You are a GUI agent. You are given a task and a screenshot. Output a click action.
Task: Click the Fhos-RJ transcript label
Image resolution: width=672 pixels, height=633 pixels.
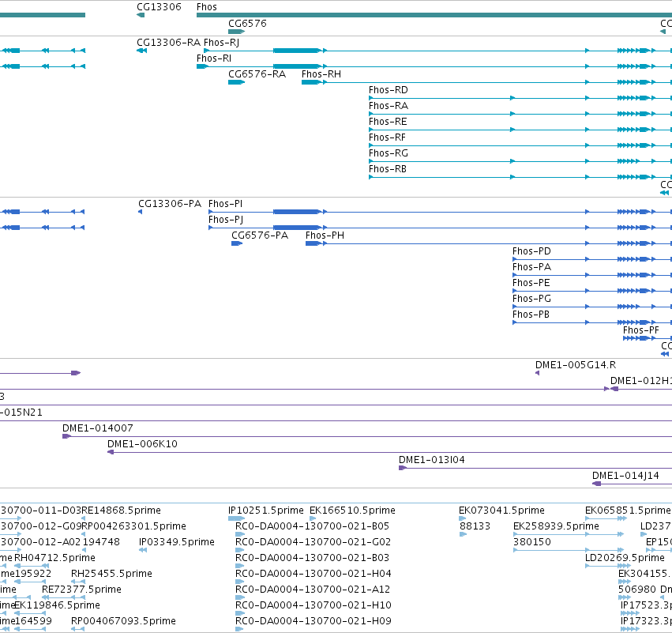[222, 43]
